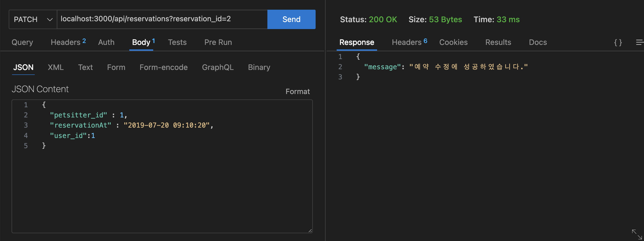644x241 pixels.
Task: Open the PATCH method dropdown
Action: pos(33,19)
